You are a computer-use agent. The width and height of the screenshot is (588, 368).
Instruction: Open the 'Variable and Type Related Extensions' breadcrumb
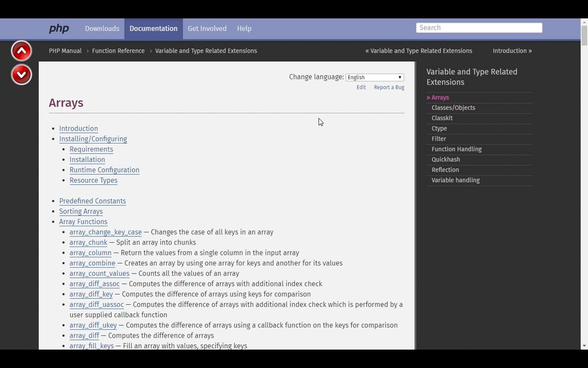pyautogui.click(x=206, y=51)
